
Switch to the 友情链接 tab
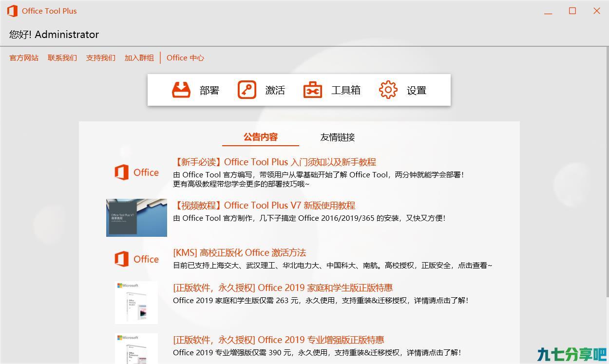pyautogui.click(x=338, y=137)
